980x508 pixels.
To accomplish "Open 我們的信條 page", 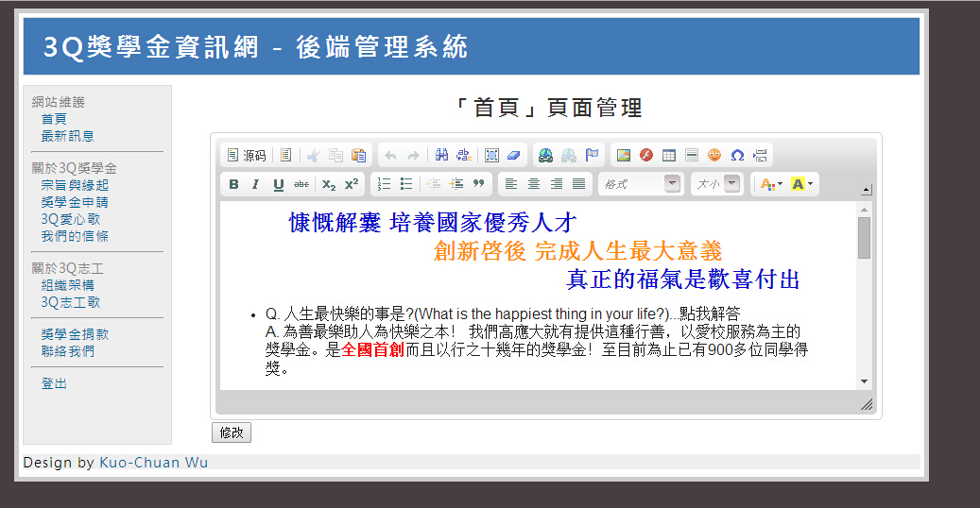I will click(x=75, y=235).
